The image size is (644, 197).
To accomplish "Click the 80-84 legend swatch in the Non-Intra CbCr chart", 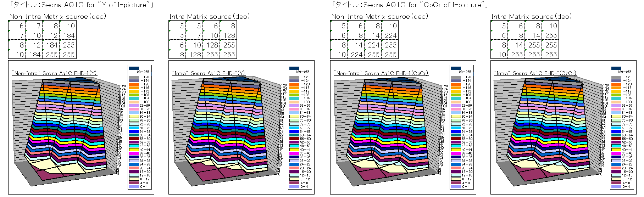I will click(x=456, y=116).
